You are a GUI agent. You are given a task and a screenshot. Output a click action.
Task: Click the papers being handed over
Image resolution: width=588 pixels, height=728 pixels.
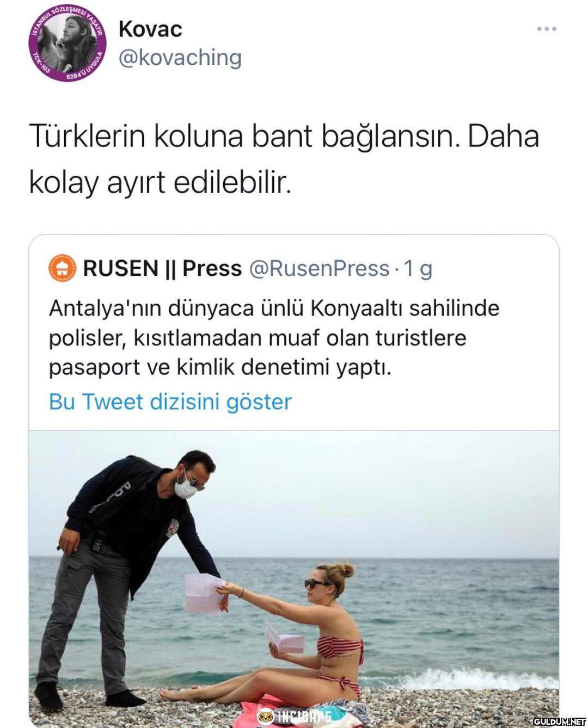(204, 593)
